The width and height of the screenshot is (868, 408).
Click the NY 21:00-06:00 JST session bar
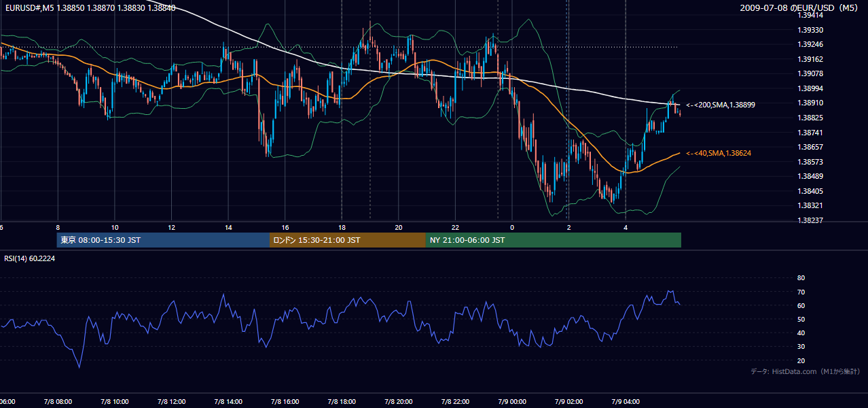pos(554,240)
